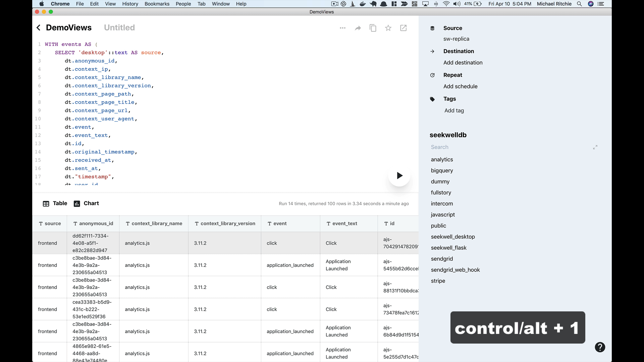Click the share/export arrow icon
Image resolution: width=644 pixels, height=362 pixels.
pyautogui.click(x=358, y=28)
